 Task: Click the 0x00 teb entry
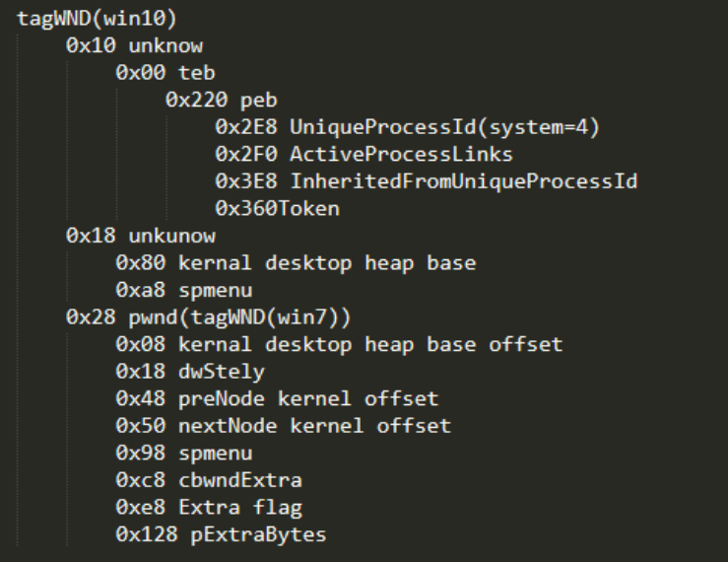point(165,73)
